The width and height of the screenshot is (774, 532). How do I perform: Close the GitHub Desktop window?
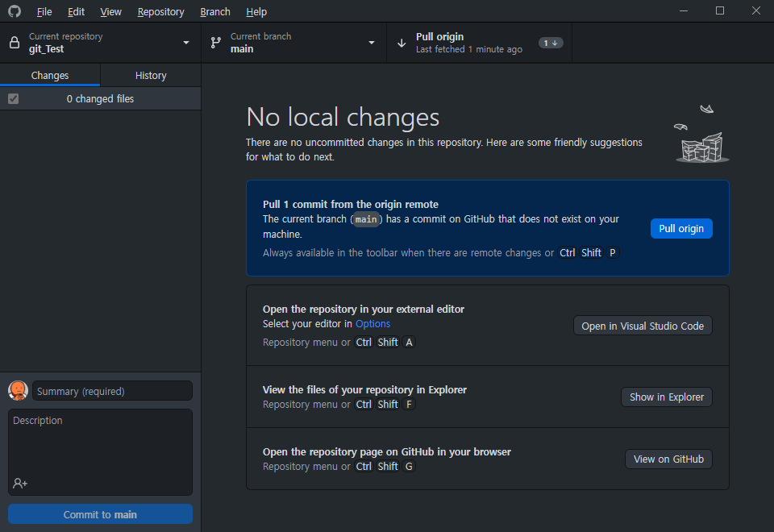click(755, 10)
